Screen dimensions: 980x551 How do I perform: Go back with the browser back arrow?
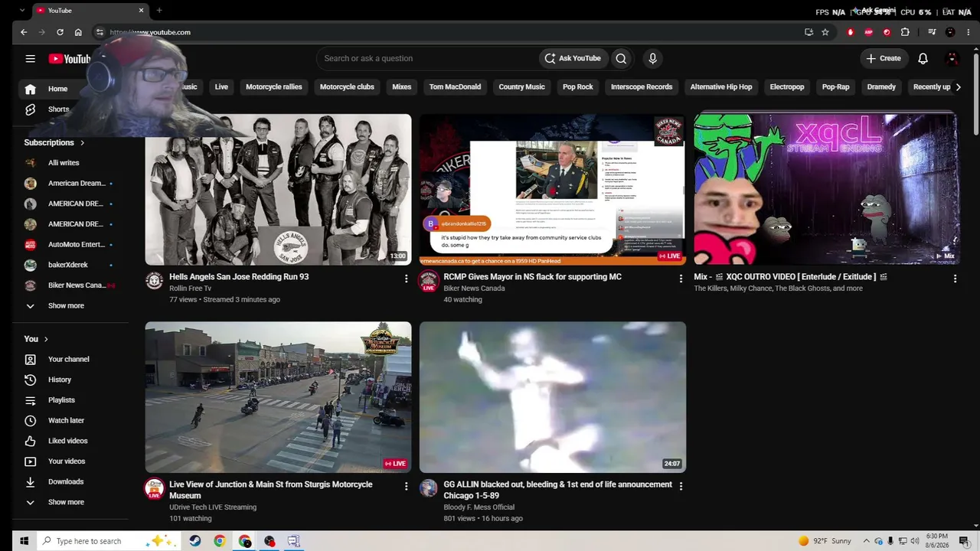[x=24, y=32]
